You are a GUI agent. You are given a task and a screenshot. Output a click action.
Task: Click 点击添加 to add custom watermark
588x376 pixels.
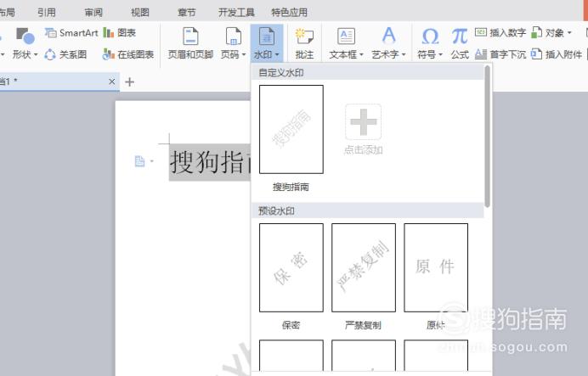click(363, 129)
